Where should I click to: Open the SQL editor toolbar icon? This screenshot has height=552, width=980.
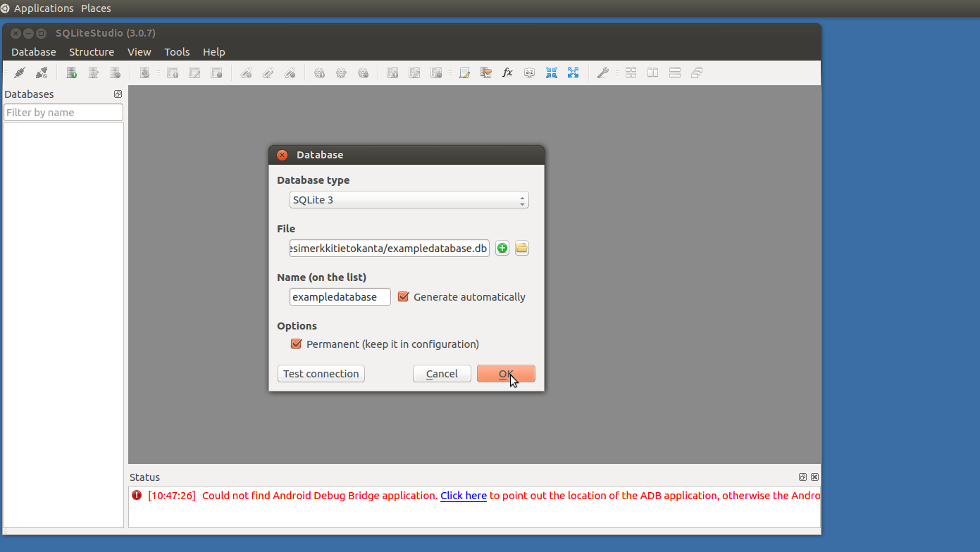pyautogui.click(x=464, y=73)
